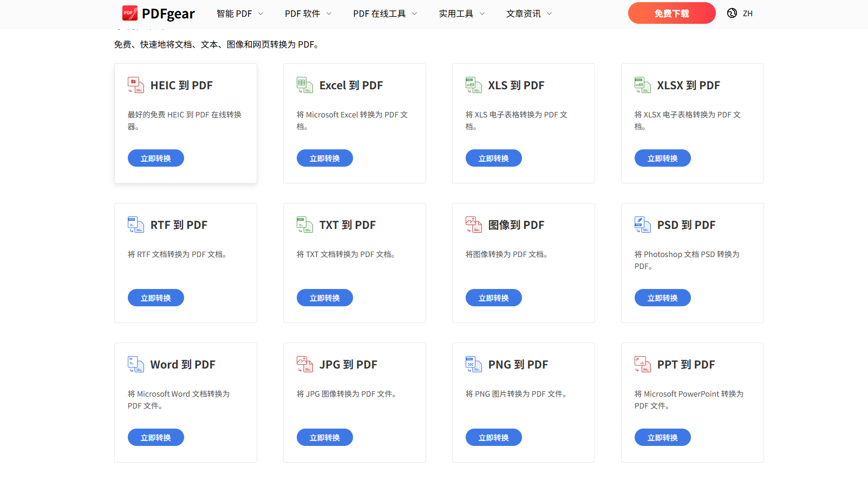The image size is (868, 480).
Task: Open the PNG 到 PDF title link
Action: pyautogui.click(x=518, y=365)
